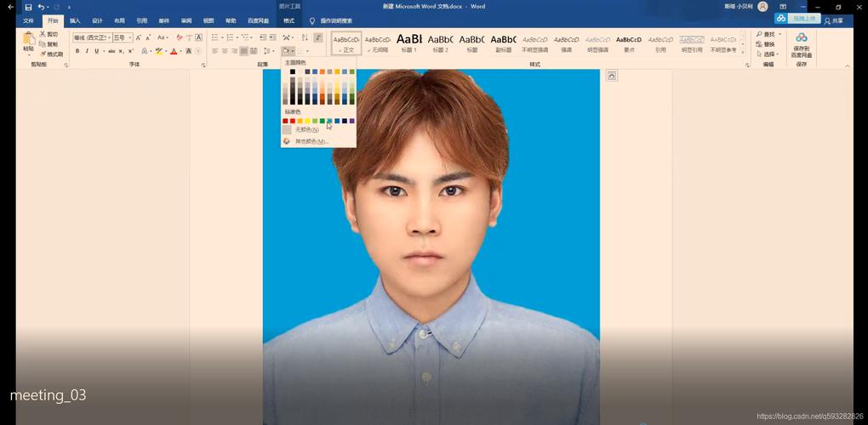This screenshot has width=868, height=425.
Task: Select the Format Painter (格式刷) tool
Action: 51,54
